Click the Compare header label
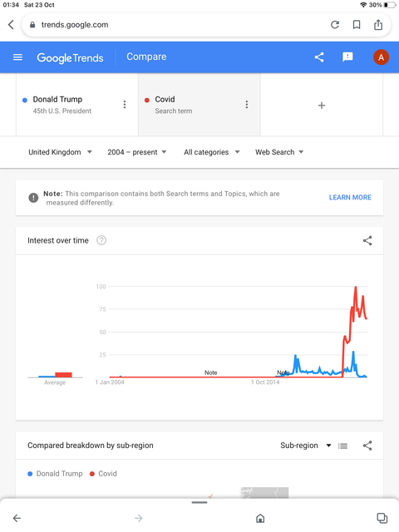 146,57
